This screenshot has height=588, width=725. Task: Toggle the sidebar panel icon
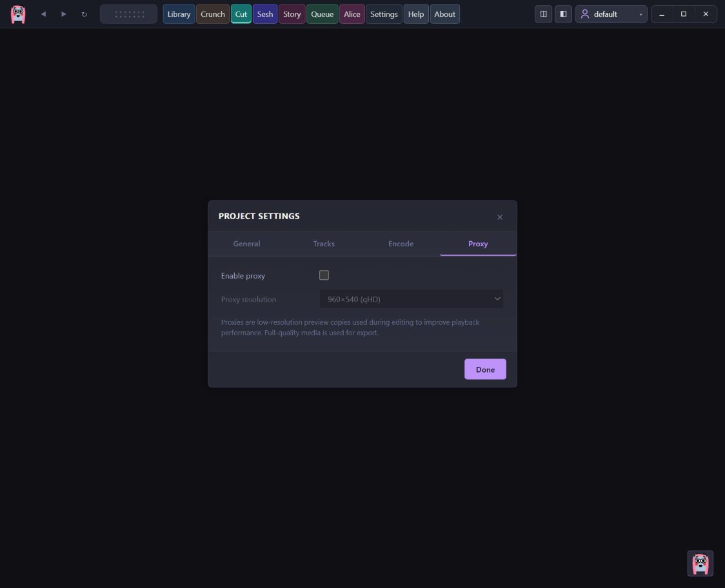pyautogui.click(x=563, y=14)
